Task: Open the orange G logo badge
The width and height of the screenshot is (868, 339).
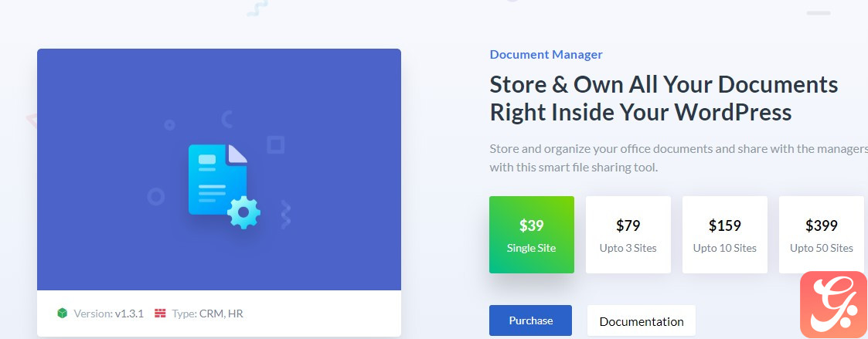Action: (833, 304)
